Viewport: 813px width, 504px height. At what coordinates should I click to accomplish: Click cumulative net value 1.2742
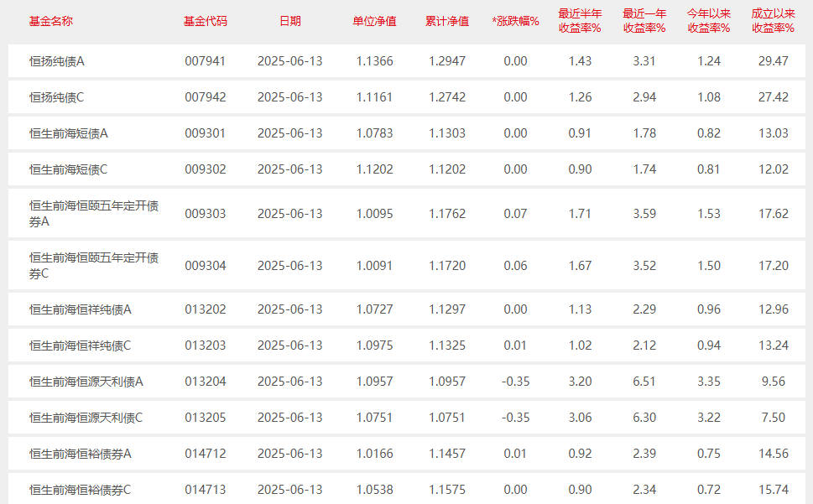(447, 97)
